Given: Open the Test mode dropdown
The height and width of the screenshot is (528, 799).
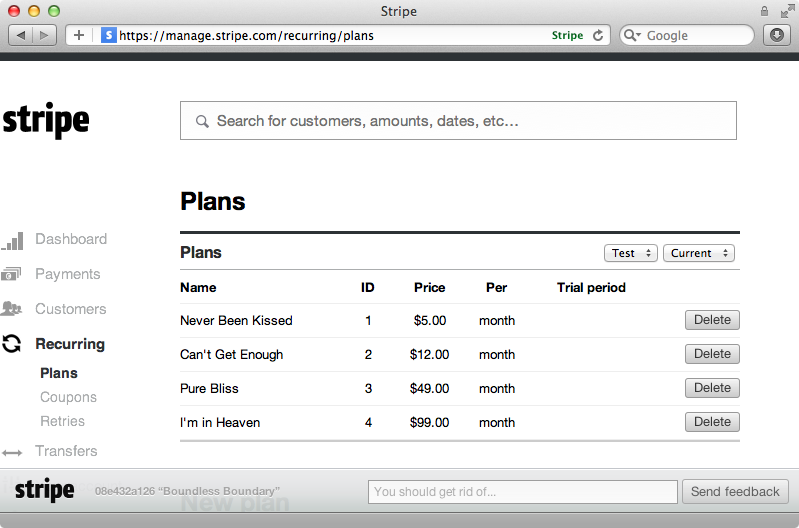Looking at the screenshot, I should [631, 253].
